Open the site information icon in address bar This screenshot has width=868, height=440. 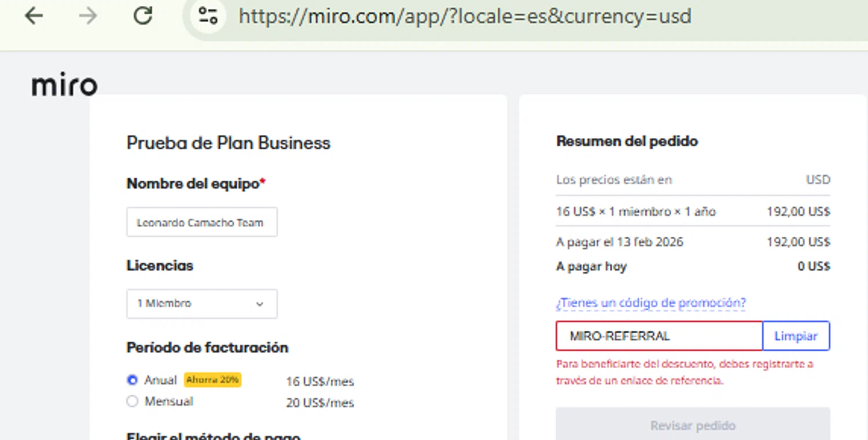pyautogui.click(x=208, y=16)
